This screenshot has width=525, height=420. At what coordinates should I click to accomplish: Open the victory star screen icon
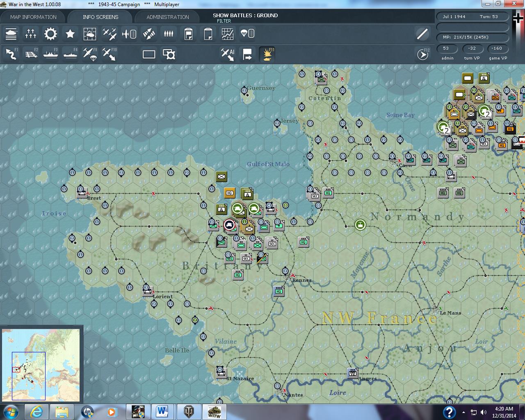[70, 34]
